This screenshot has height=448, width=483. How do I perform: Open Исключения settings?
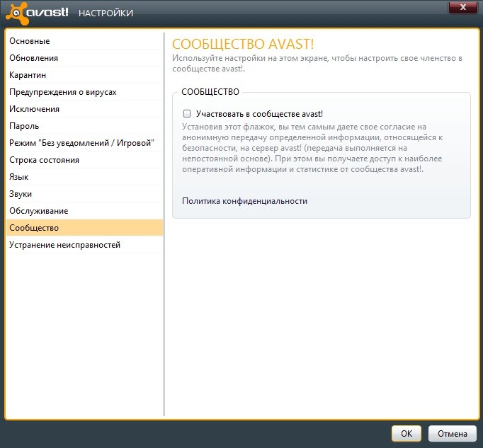[84, 109]
